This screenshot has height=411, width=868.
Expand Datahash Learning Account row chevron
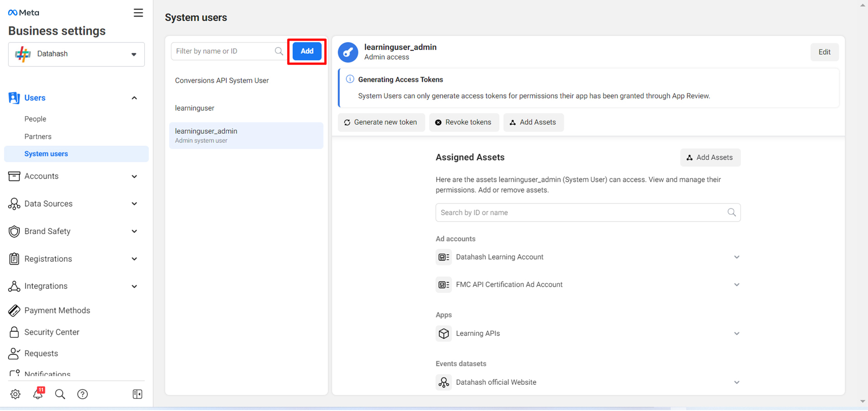736,257
